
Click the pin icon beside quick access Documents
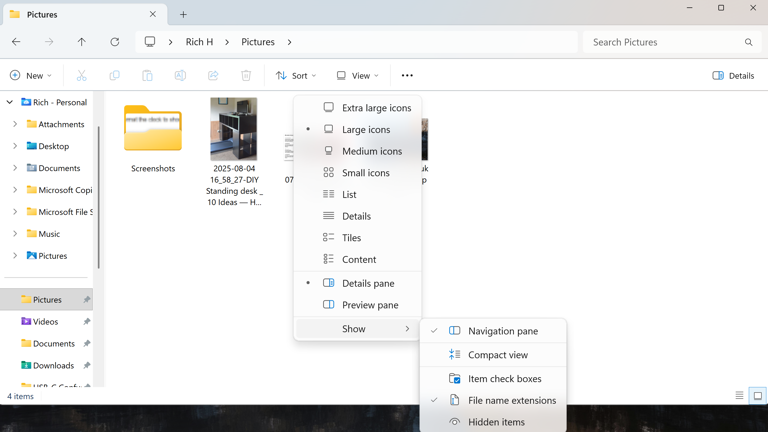click(87, 343)
